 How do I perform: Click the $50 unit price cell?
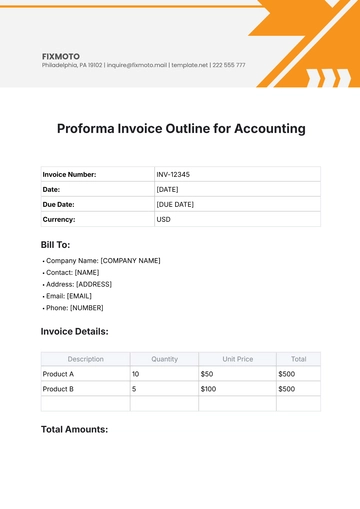pyautogui.click(x=238, y=374)
